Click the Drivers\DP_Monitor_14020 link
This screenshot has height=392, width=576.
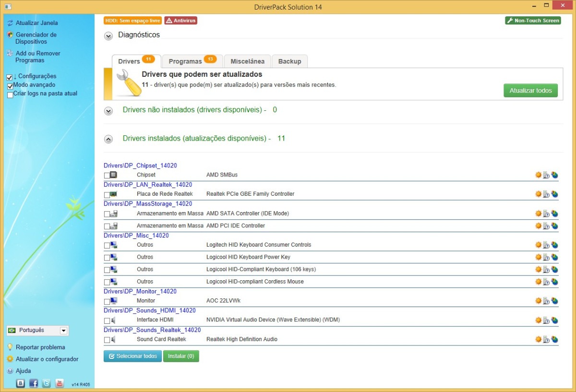tap(140, 292)
